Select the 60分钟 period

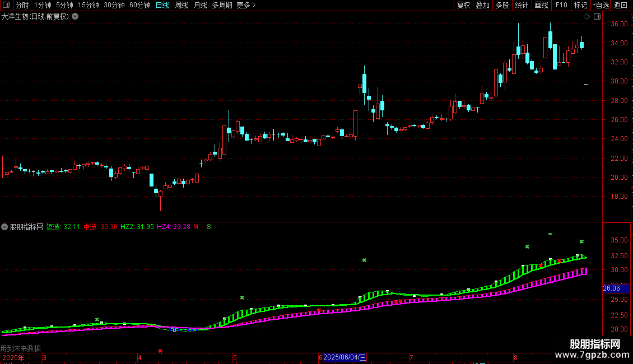click(x=140, y=5)
